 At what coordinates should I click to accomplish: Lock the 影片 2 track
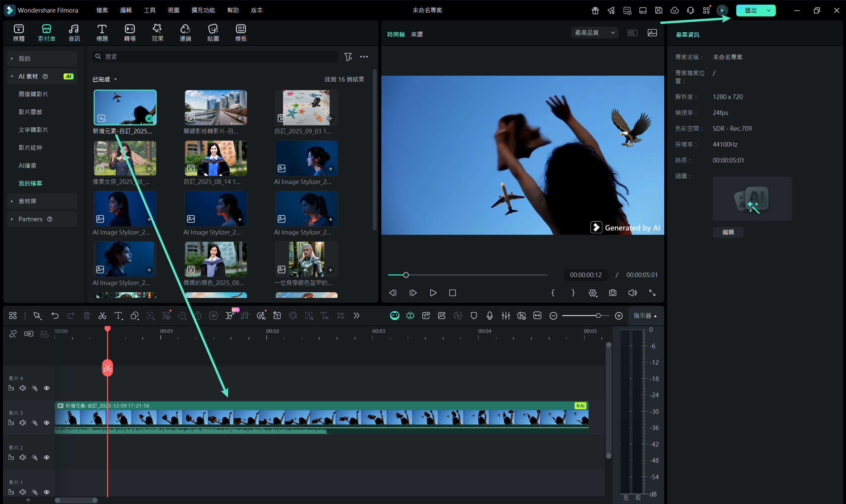pos(11,457)
